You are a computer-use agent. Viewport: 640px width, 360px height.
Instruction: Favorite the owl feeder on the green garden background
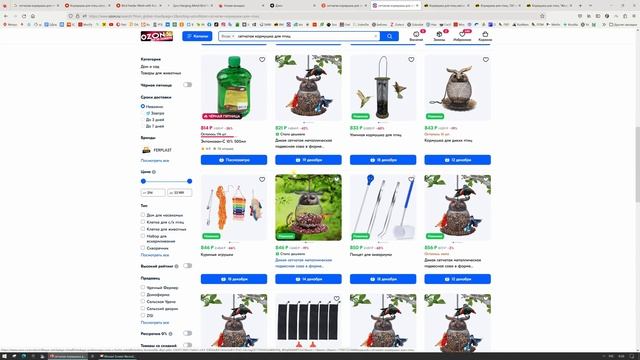tap(337, 179)
